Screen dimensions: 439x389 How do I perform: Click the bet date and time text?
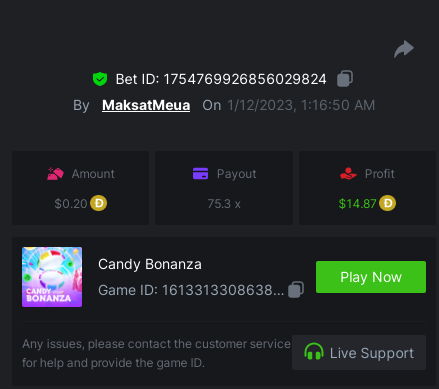301,105
